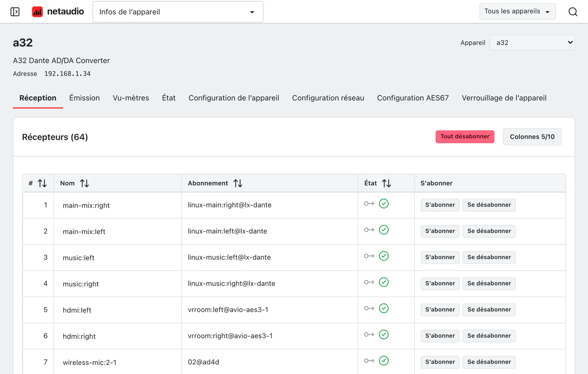The image size is (588, 374).
Task: Select the main-mix:right name cell
Action: 118,205
